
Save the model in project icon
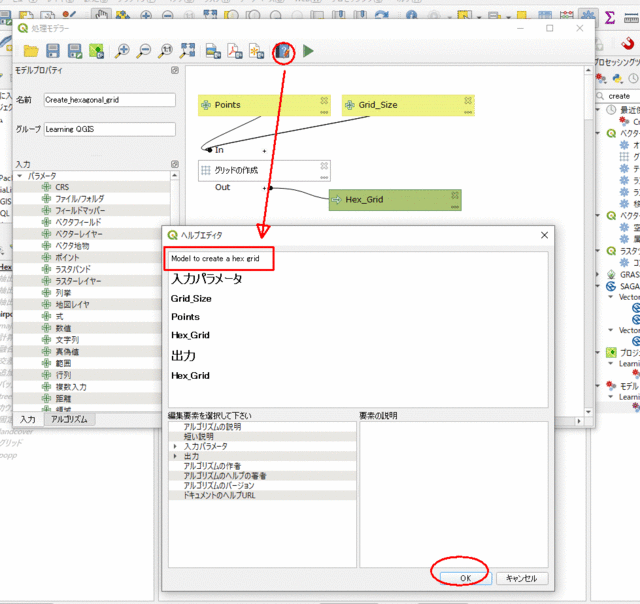click(x=96, y=51)
